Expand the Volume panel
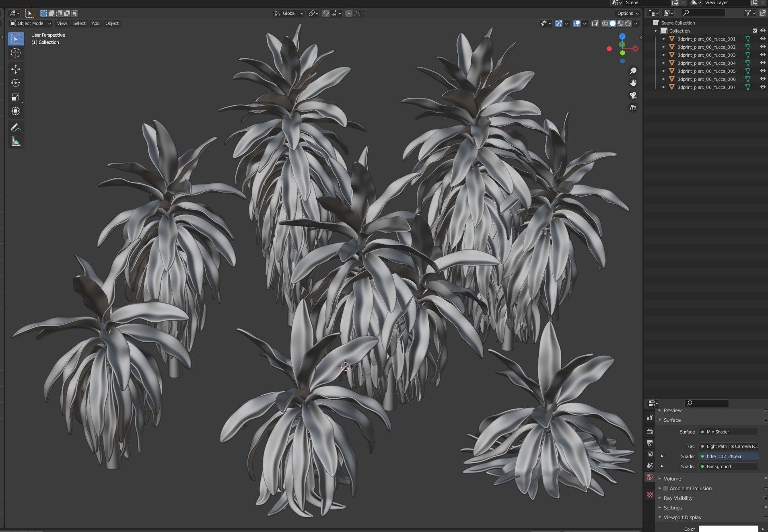This screenshot has width=768, height=532. (x=672, y=479)
